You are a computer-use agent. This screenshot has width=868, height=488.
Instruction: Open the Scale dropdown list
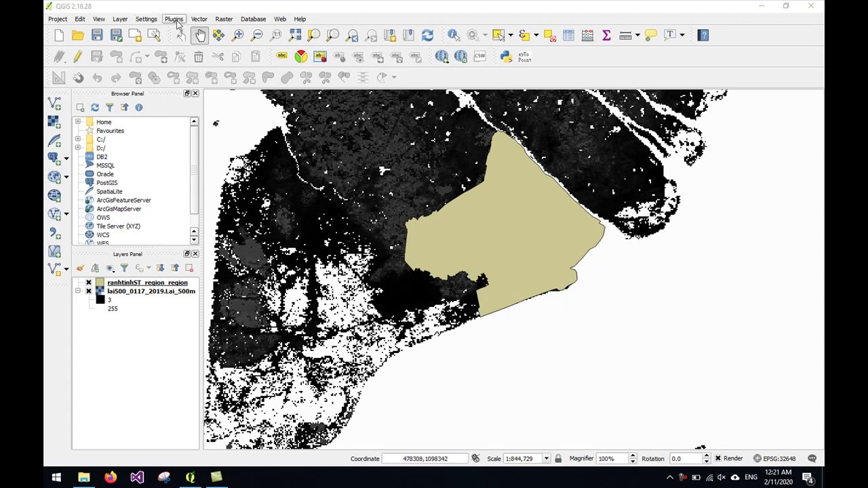tap(546, 459)
